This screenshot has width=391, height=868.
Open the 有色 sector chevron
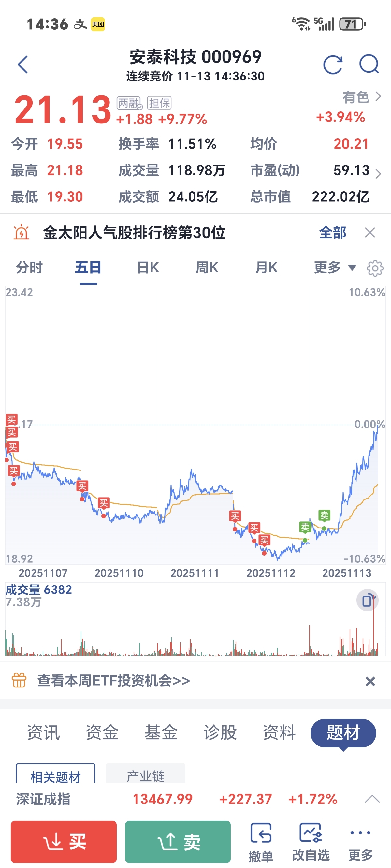pyautogui.click(x=378, y=97)
